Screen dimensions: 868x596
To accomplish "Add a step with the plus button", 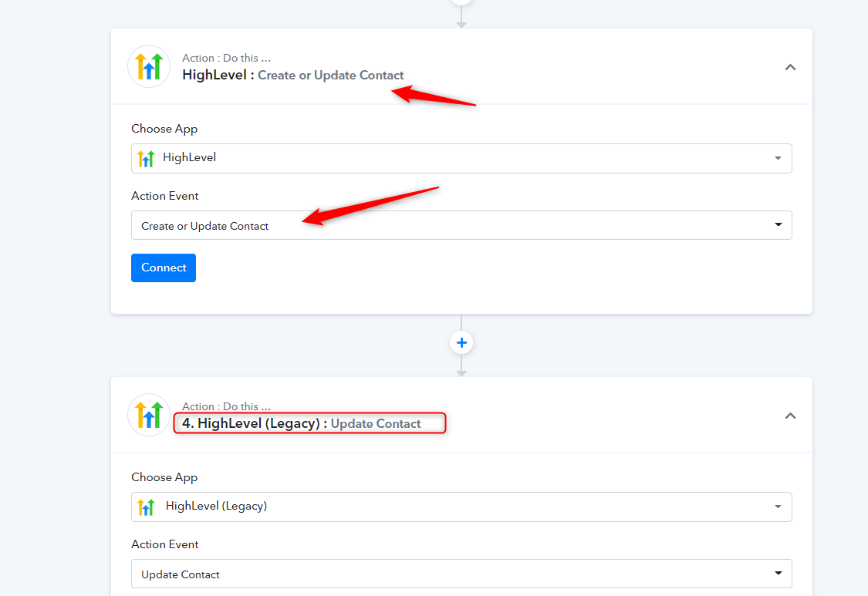I will click(461, 343).
